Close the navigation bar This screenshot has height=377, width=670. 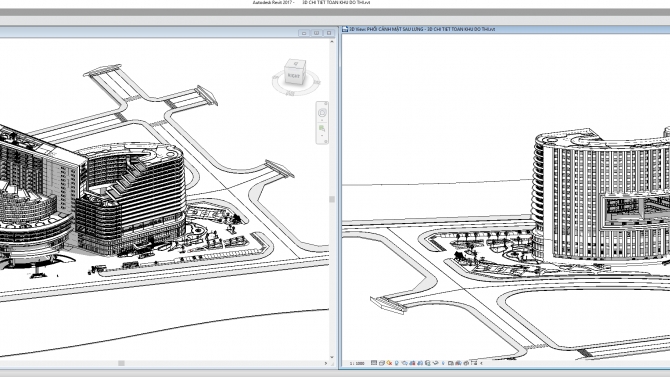coord(326,103)
